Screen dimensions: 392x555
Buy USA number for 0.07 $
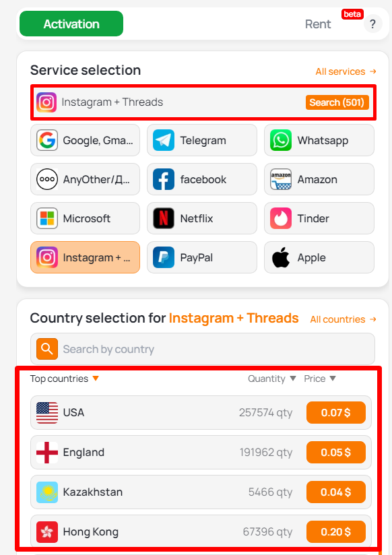(335, 413)
